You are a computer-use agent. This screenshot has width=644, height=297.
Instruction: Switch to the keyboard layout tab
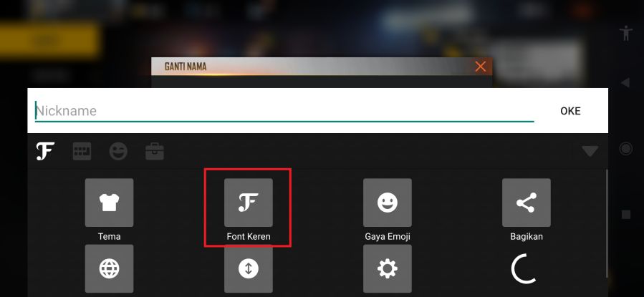82,152
